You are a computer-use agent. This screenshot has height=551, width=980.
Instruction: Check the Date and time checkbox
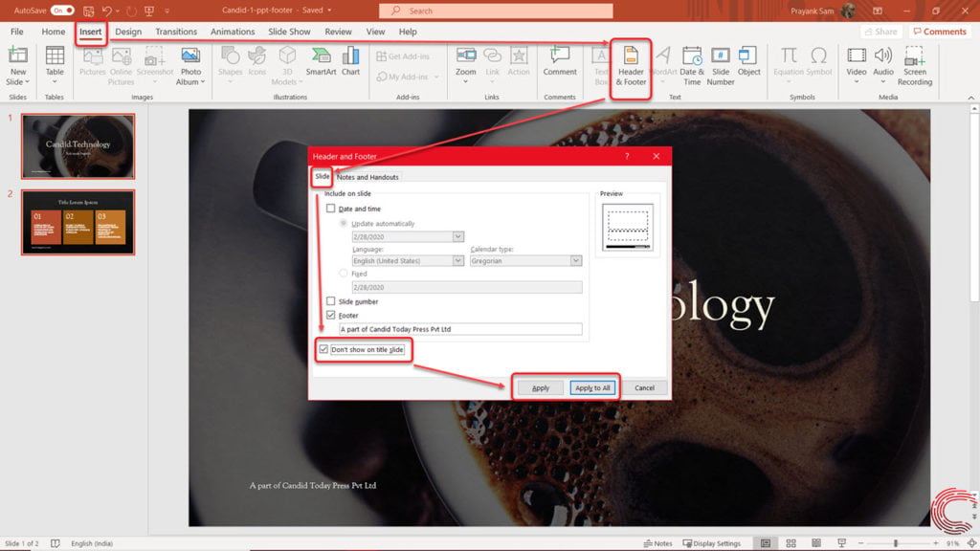pos(330,209)
